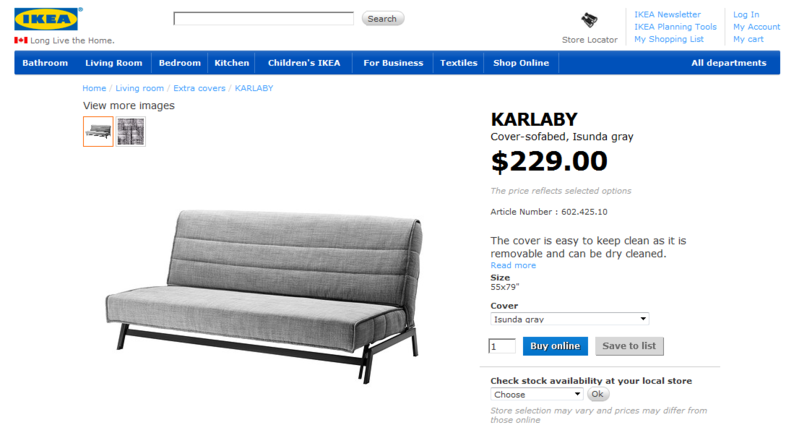Click the Save to list button
Image resolution: width=799 pixels, height=425 pixels.
[629, 346]
